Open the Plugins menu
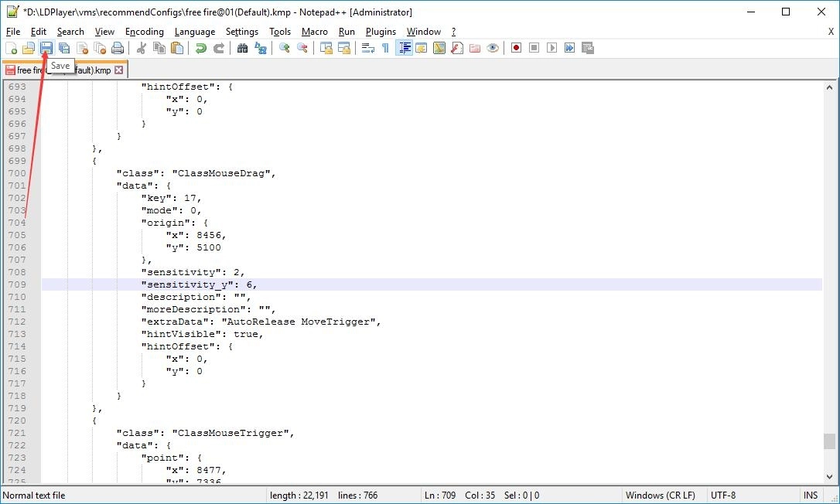 pyautogui.click(x=381, y=32)
